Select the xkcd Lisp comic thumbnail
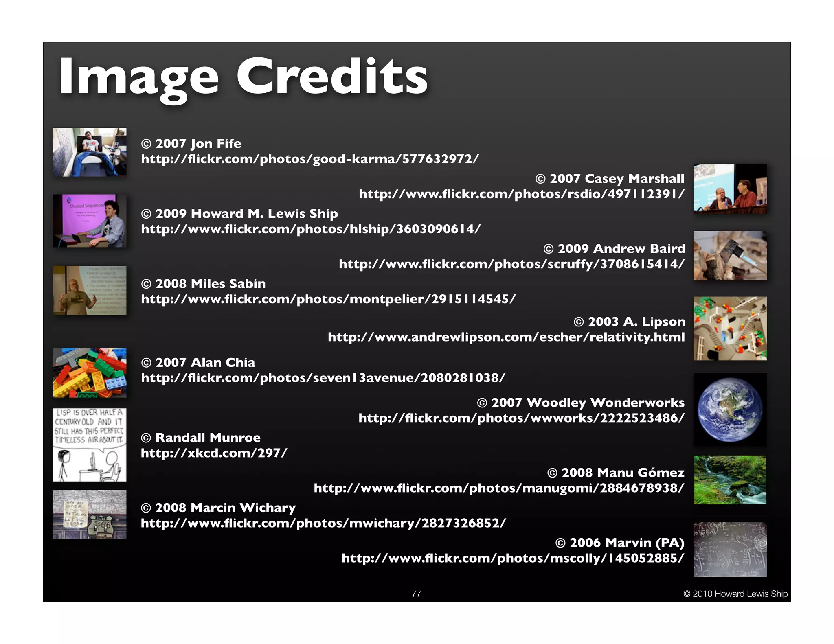The height and width of the screenshot is (644, 834). click(90, 445)
